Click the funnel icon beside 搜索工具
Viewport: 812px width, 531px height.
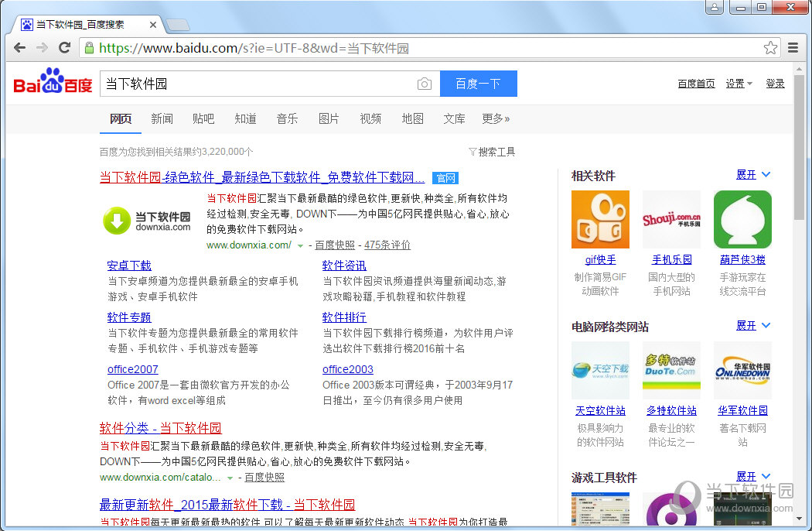(x=473, y=152)
